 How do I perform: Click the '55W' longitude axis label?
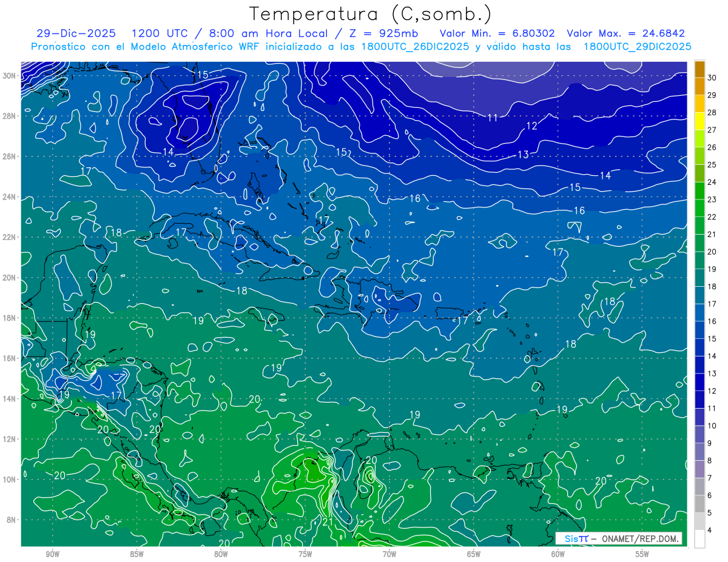pyautogui.click(x=642, y=554)
